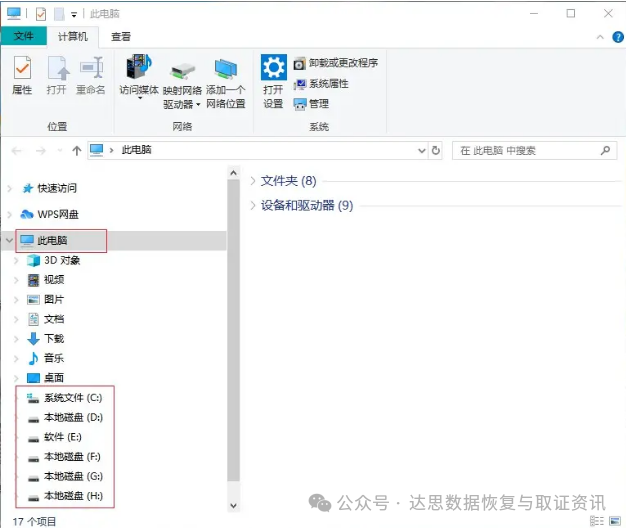This screenshot has height=528, width=626.
Task: Click the maximize window button
Action: tap(571, 14)
